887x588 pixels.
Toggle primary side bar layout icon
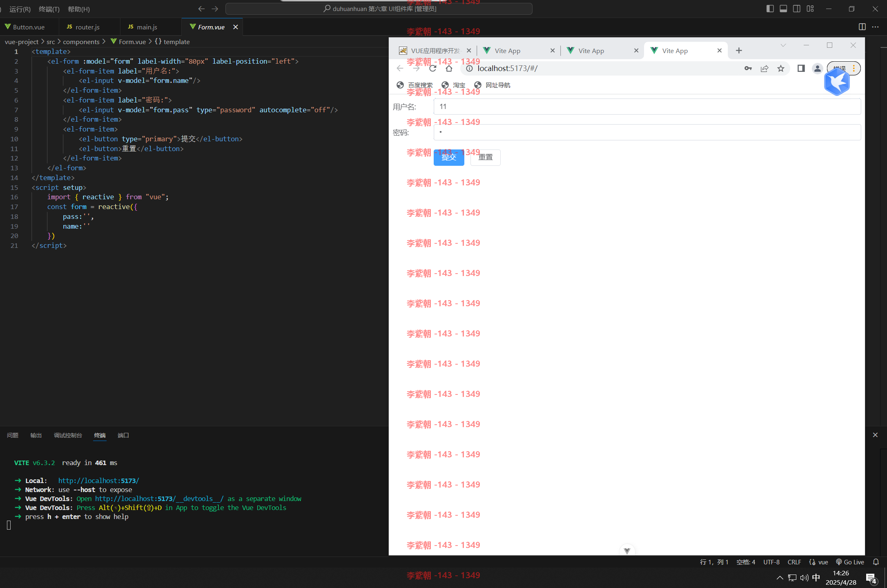(x=770, y=9)
